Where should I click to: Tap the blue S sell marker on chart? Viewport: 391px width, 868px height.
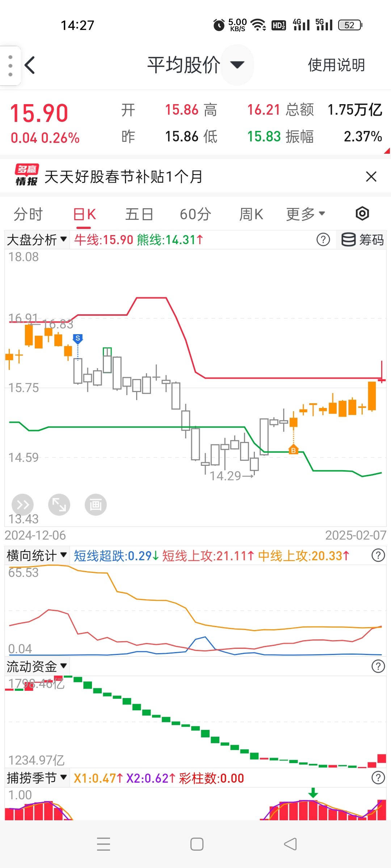coord(77,339)
